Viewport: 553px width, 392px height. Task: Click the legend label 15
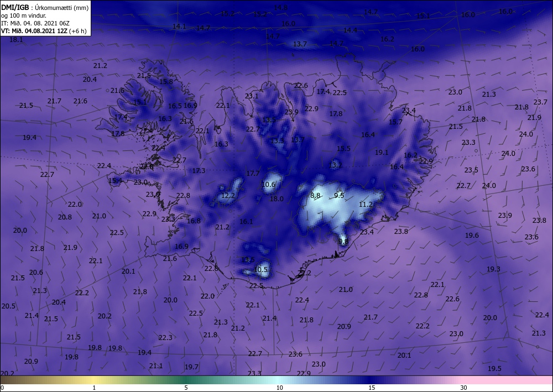pos(372,388)
